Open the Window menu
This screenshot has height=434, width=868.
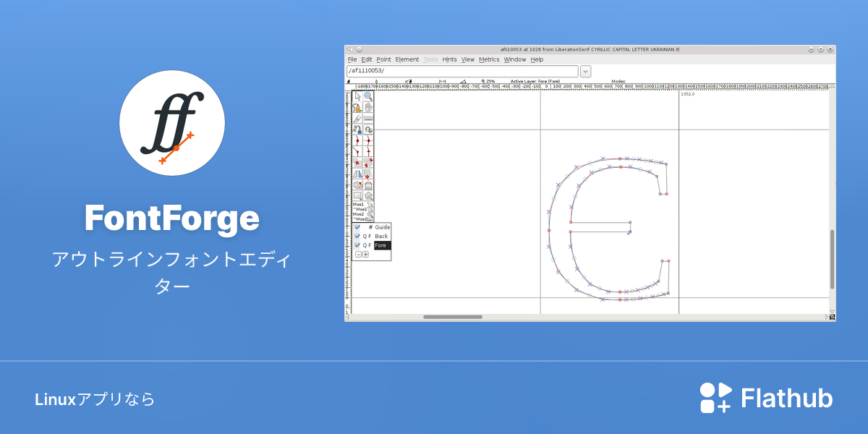tap(515, 59)
